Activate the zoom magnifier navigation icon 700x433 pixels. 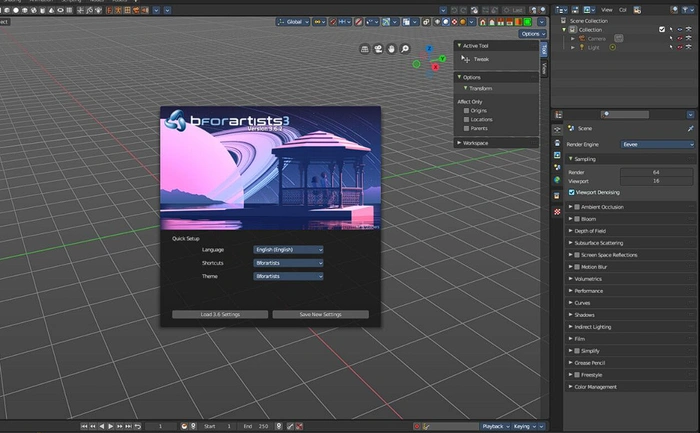404,49
